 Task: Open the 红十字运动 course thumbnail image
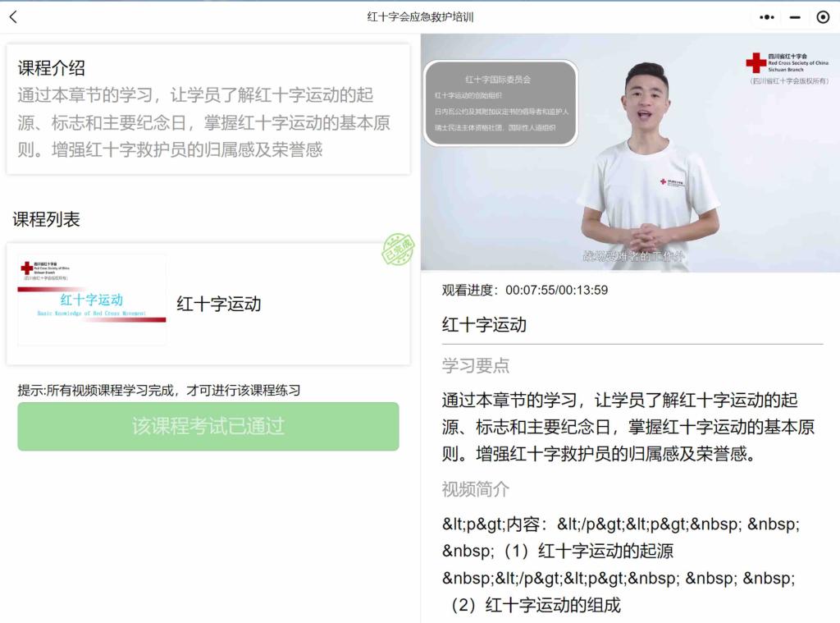pyautogui.click(x=92, y=300)
